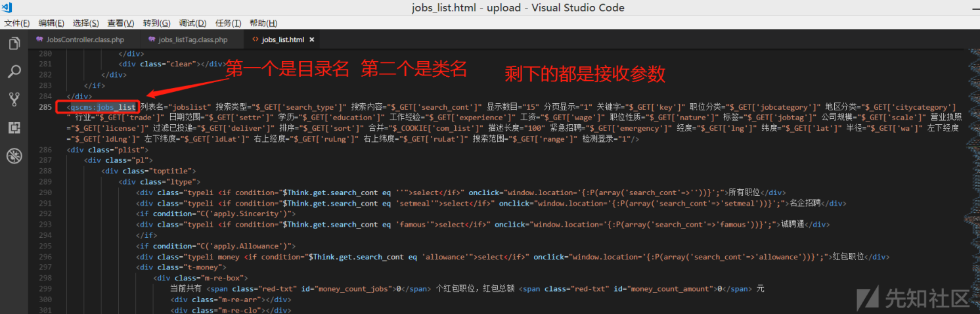Click the PHP icon on JobsController.class.php tab
The image size is (980, 314).
click(39, 40)
